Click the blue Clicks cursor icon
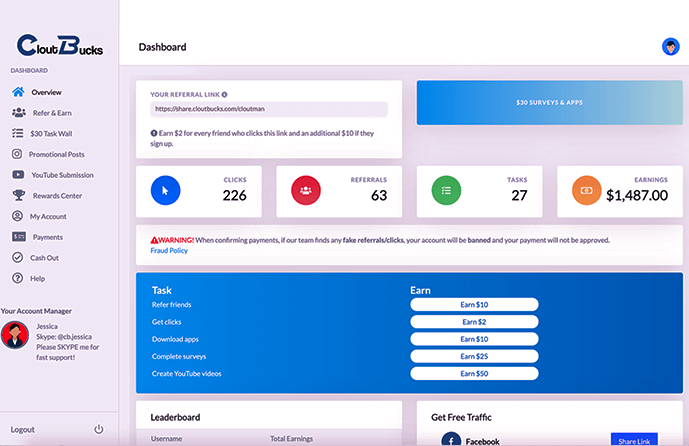689x446 pixels. 165,190
